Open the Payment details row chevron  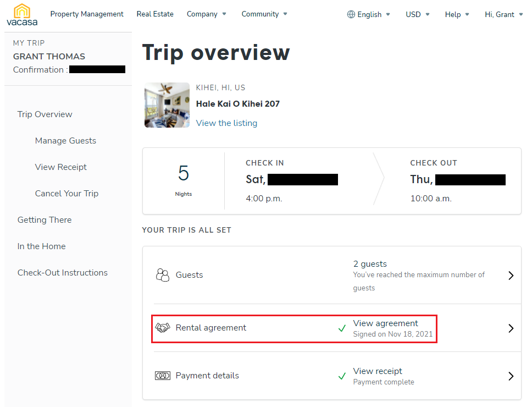tap(511, 376)
